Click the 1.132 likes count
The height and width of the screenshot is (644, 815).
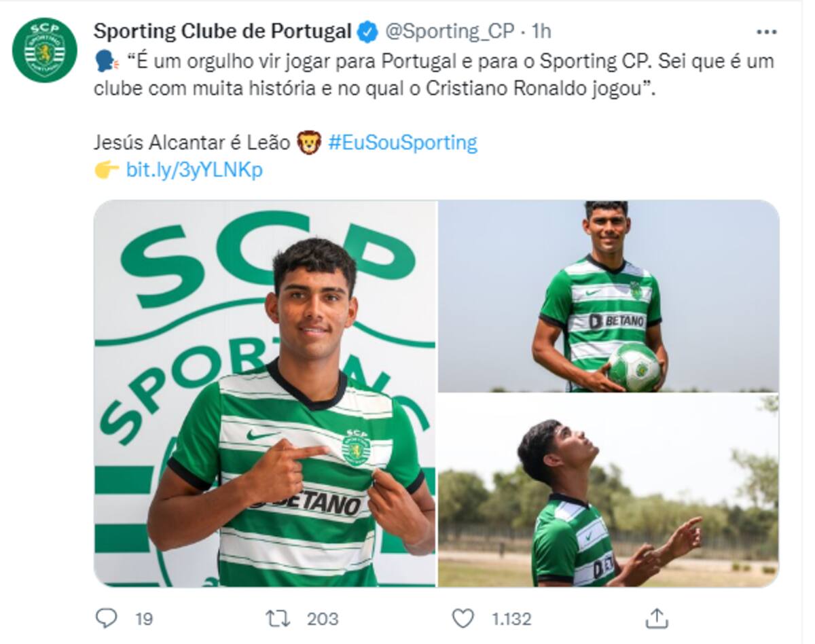511,619
